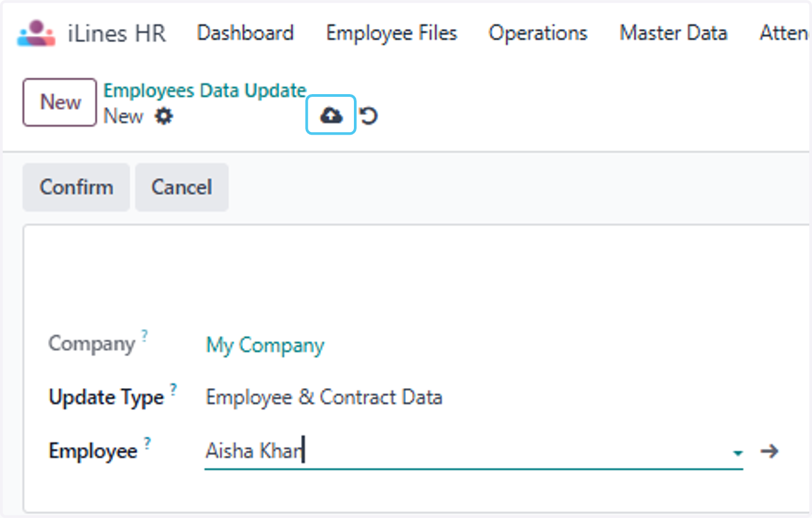Click the Confirm button
Viewport: 812px width, 518px height.
[76, 187]
